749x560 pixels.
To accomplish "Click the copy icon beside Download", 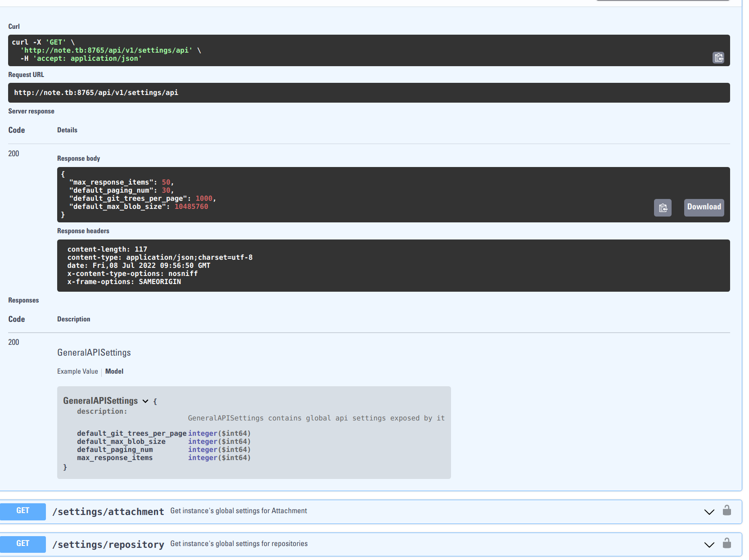I will click(x=662, y=208).
